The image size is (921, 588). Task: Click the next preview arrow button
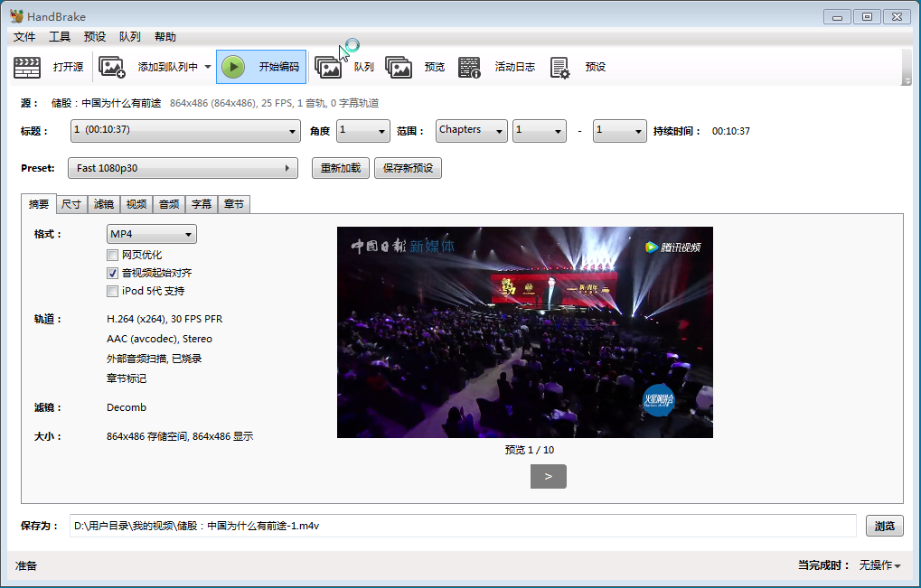tap(548, 476)
